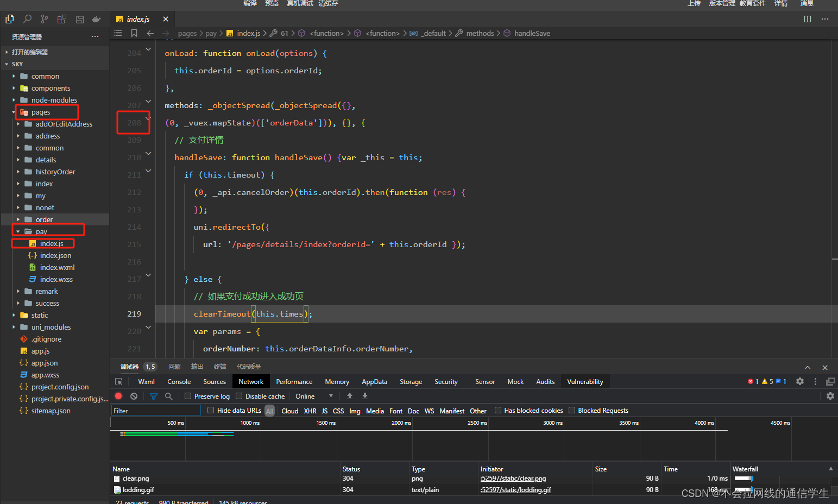
Task: Toggle Blocked Requests checkbox
Action: pos(572,410)
